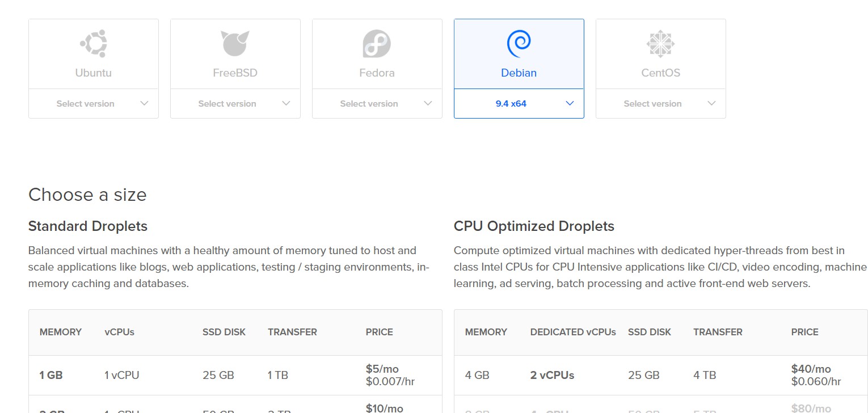Viewport: 868px width, 413px height.
Task: Open the CentOS Select version dropdown
Action: [660, 104]
